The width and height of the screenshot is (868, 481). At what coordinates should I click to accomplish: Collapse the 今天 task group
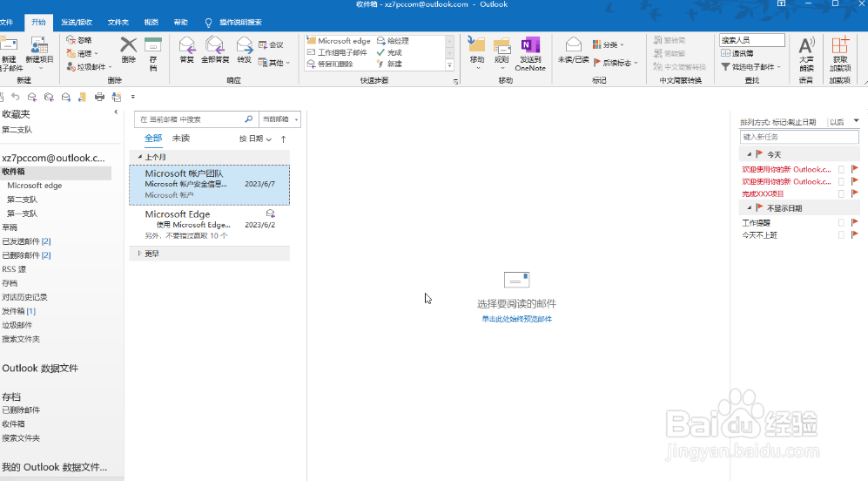[749, 154]
